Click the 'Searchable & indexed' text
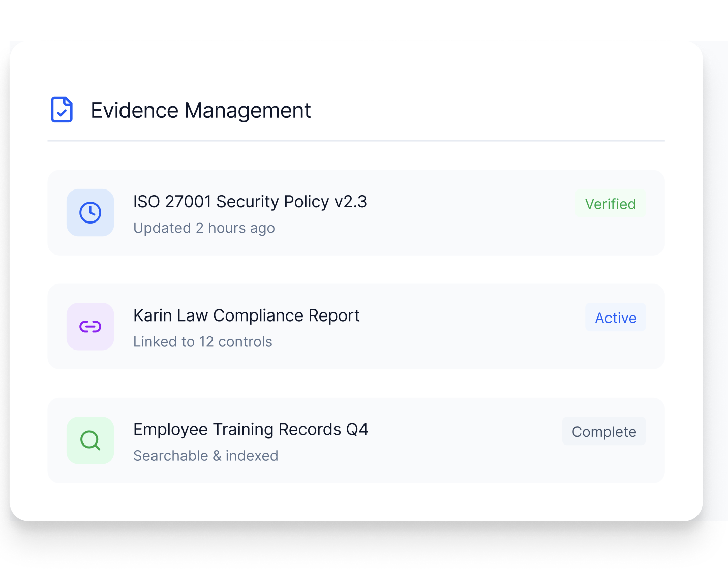728x571 pixels. (x=205, y=456)
